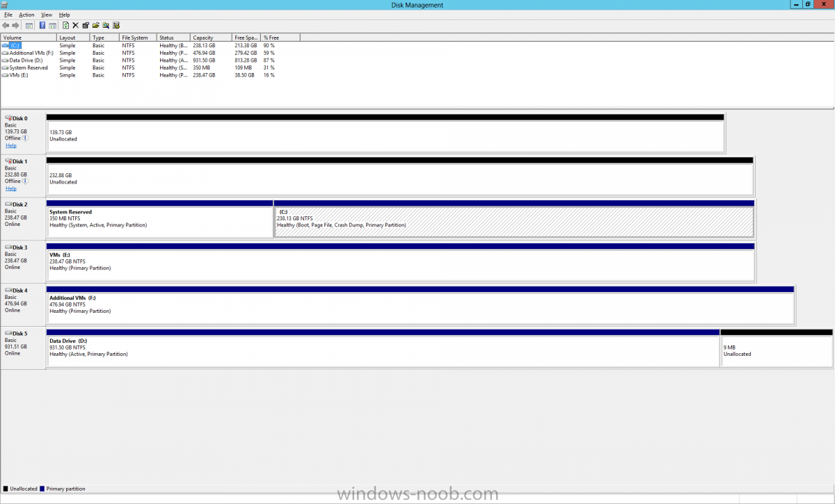Click the blue Help question-mark toolbar icon
Screen dimensions: 835x504
tap(42, 26)
